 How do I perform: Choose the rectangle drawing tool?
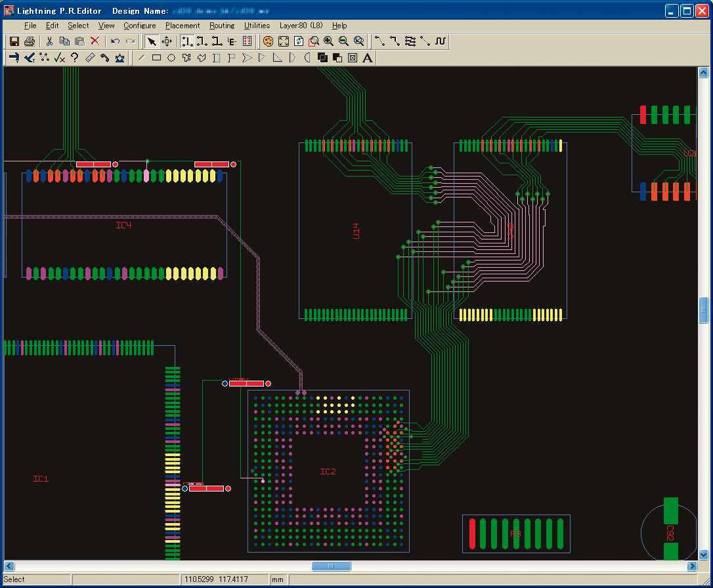[156, 58]
